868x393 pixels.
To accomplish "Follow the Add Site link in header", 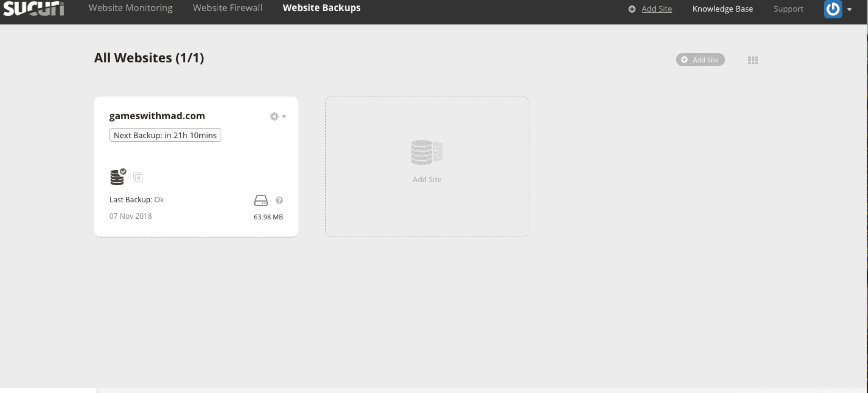I will coord(657,9).
